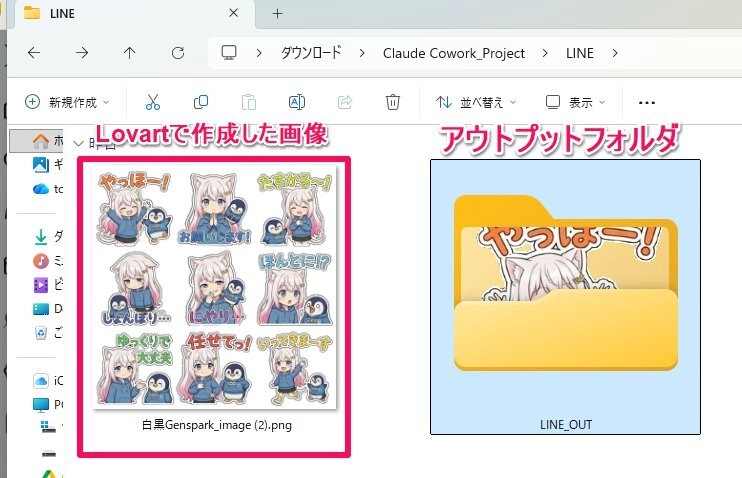Navigate to Claude Cowork_Project in breadcrumb
Viewport: 742px width, 478px height.
tap(454, 53)
